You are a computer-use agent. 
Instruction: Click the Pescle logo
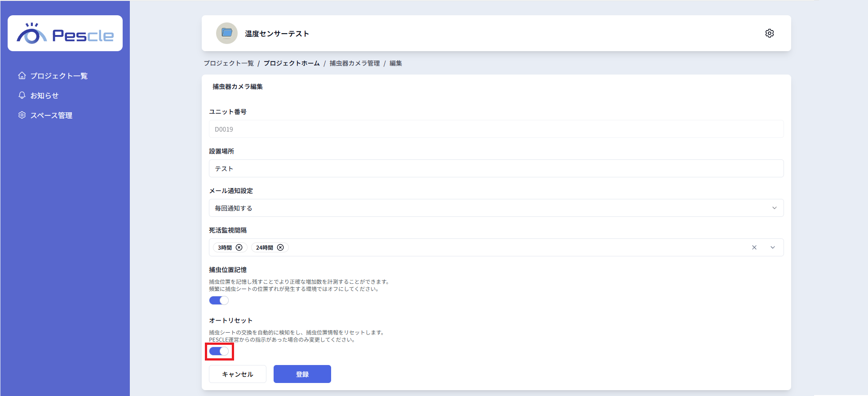tap(65, 34)
